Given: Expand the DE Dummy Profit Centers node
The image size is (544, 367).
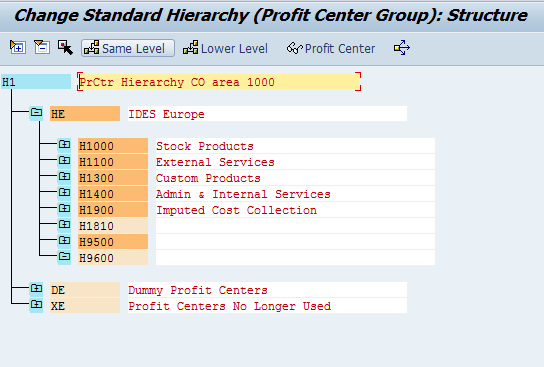Looking at the screenshot, I should tap(36, 289).
